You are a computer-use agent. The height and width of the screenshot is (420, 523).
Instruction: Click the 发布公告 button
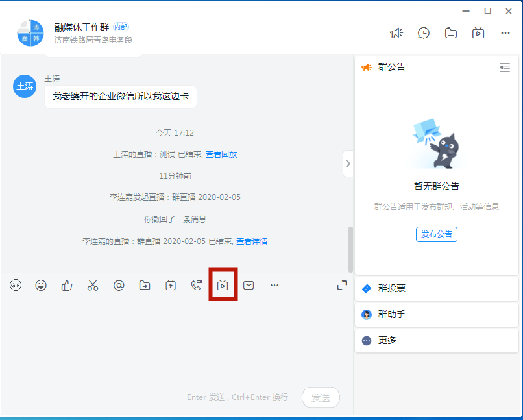436,234
